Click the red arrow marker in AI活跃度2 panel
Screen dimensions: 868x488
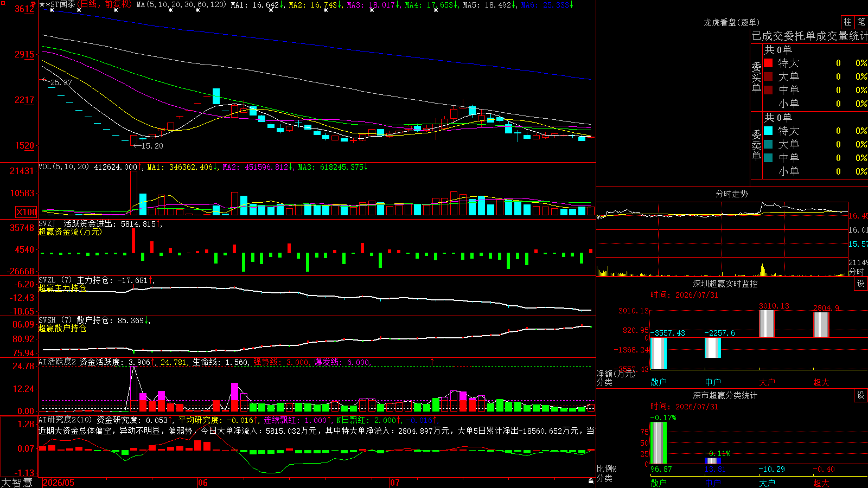432,361
